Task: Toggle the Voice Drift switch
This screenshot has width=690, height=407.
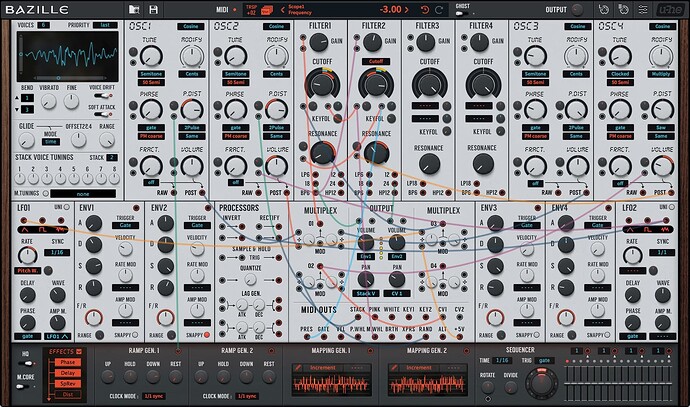Action: pyautogui.click(x=103, y=95)
